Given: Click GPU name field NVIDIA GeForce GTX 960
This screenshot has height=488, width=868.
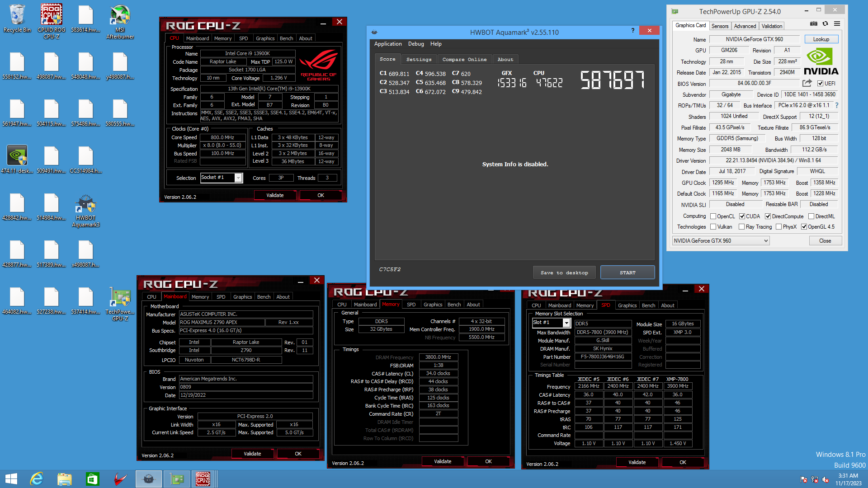Looking at the screenshot, I should coord(754,39).
